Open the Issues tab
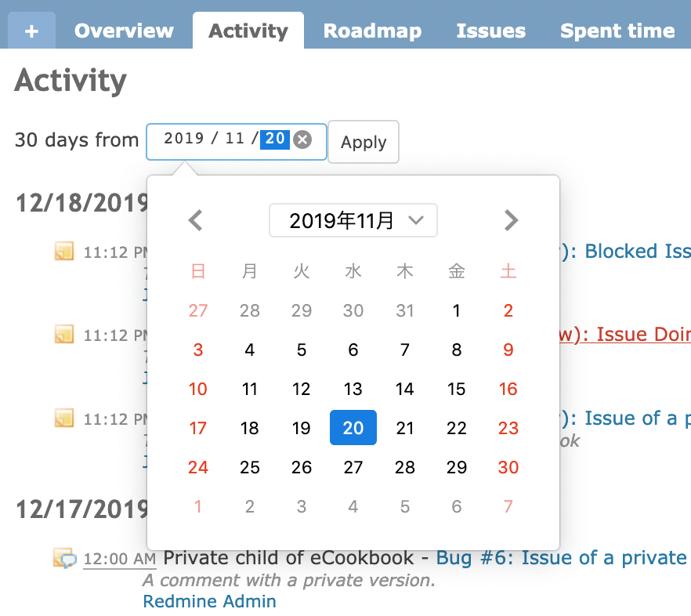This screenshot has width=691, height=616. (491, 31)
